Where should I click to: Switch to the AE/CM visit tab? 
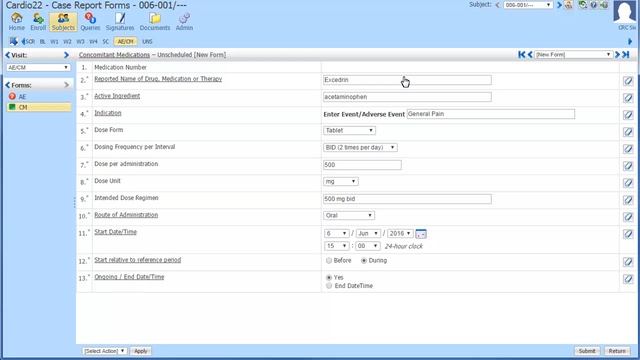125,42
